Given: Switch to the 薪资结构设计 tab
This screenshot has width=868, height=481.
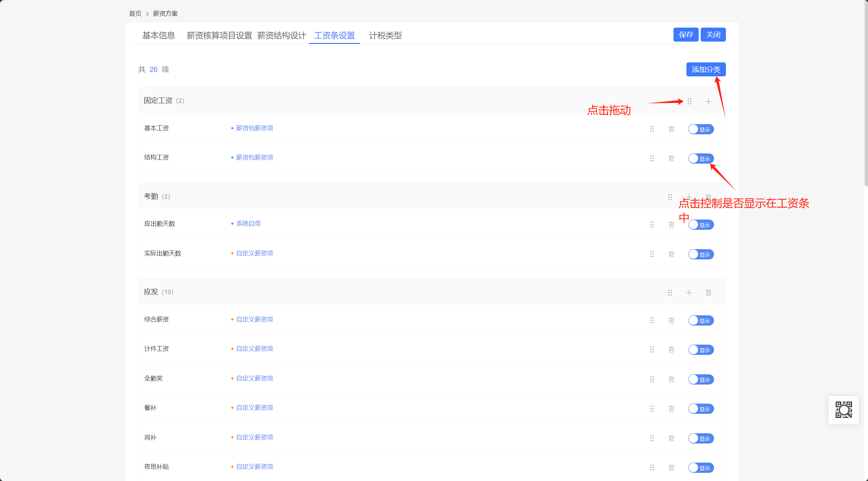Looking at the screenshot, I should 281,35.
